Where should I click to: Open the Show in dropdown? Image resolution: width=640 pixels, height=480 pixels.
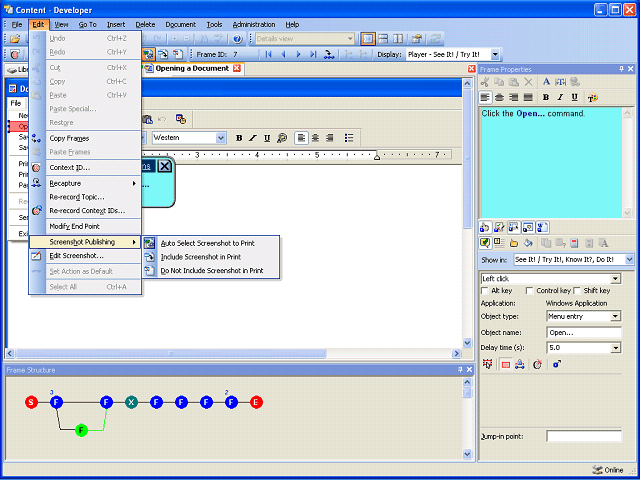pyautogui.click(x=629, y=259)
